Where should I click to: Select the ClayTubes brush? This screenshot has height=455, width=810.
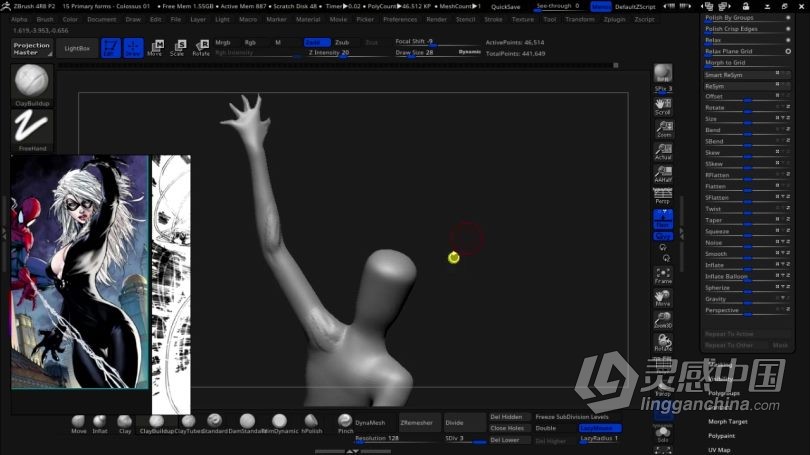point(189,424)
